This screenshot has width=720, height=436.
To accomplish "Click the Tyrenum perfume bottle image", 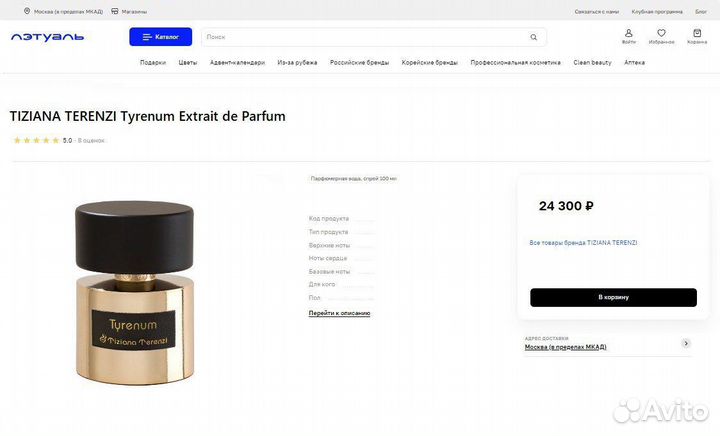I will click(135, 292).
